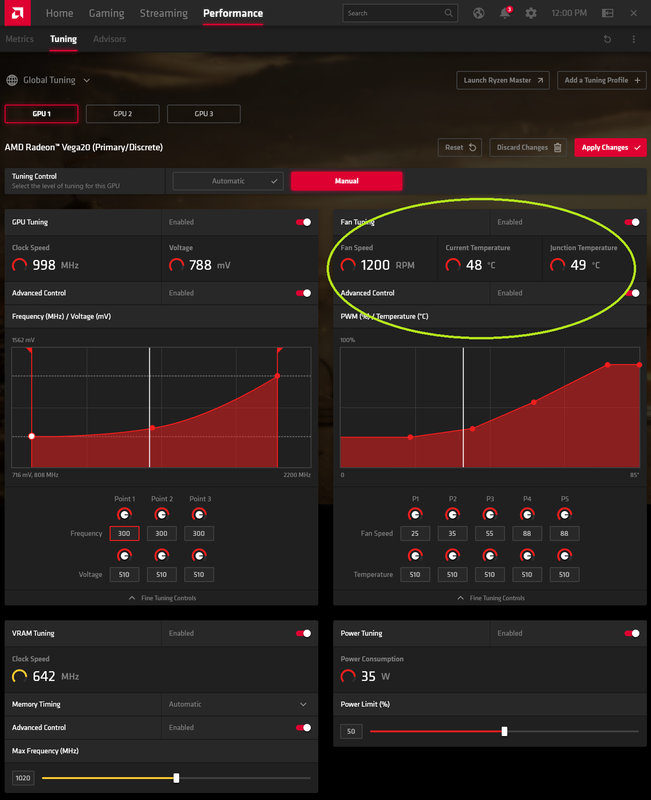Open the three-dot more options menu
651x800 pixels.
(x=634, y=39)
